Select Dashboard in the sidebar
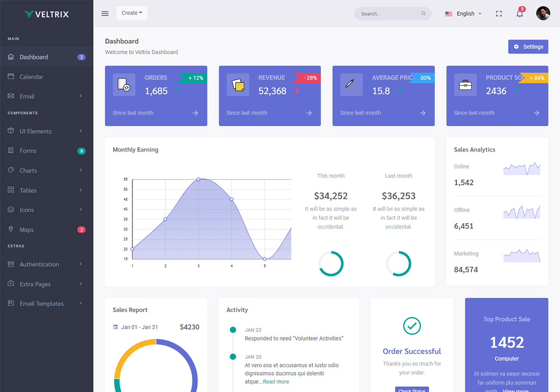This screenshot has height=392, width=560. pyautogui.click(x=46, y=57)
